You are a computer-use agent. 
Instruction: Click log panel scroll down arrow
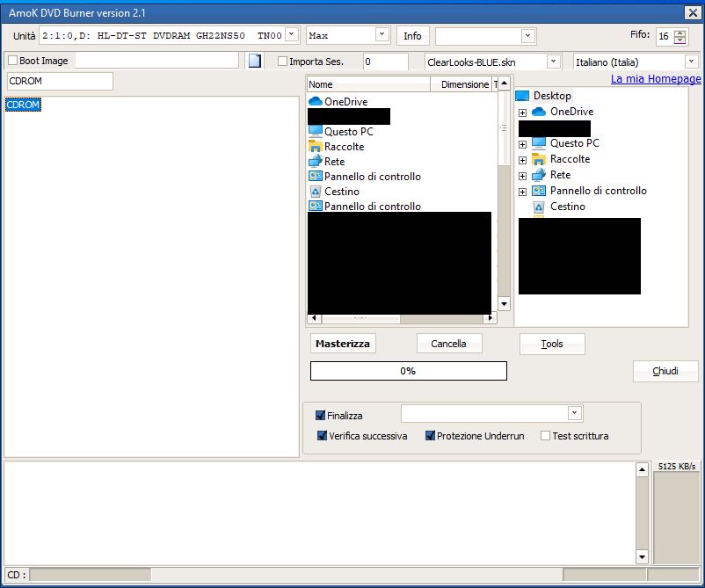pos(642,557)
